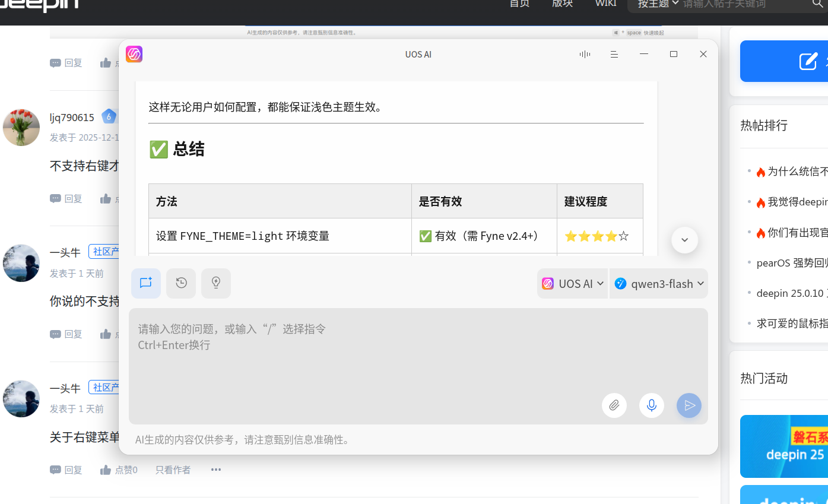Click 只看作者 under the bottom post
The height and width of the screenshot is (504, 828).
[x=173, y=470]
